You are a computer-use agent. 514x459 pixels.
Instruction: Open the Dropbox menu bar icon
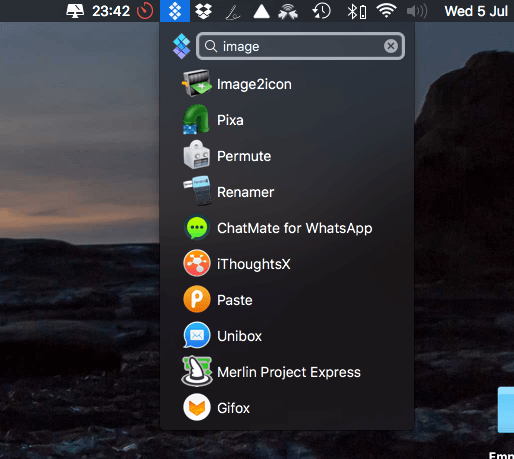[203, 11]
